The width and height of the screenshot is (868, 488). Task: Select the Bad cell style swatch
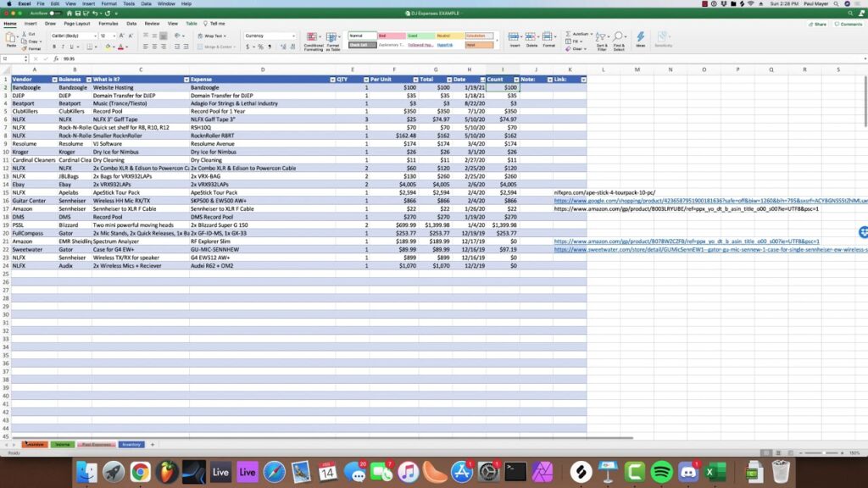coord(392,36)
